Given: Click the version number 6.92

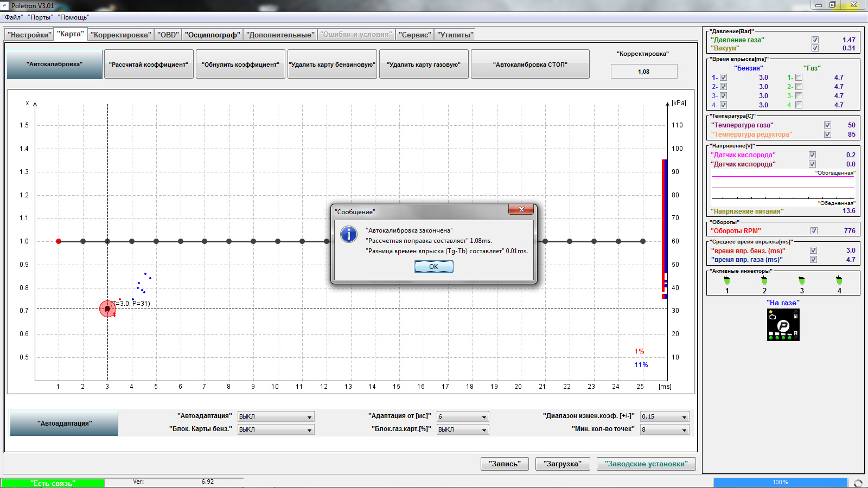Looking at the screenshot, I should (x=207, y=481).
